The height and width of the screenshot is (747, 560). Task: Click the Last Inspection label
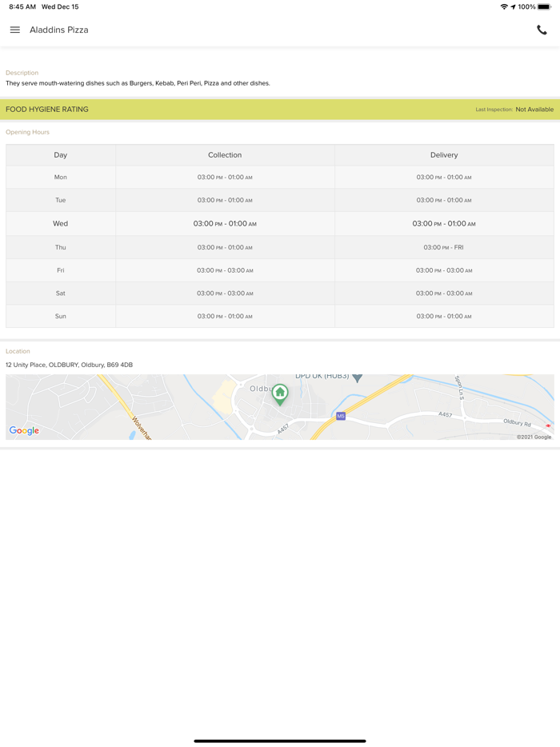coord(494,110)
